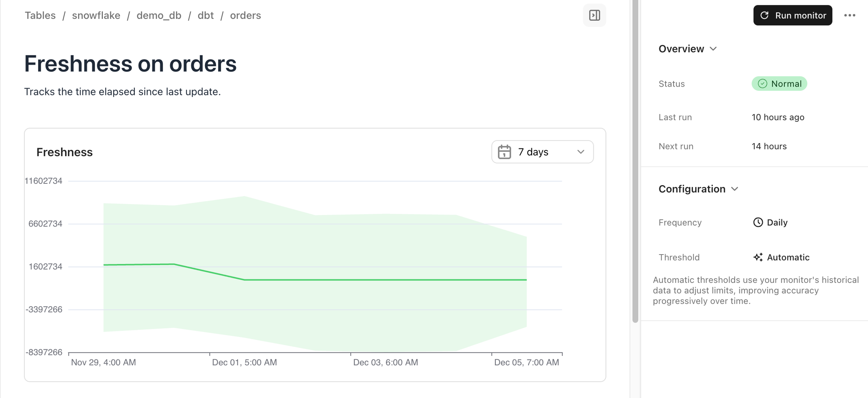Click the Run monitor refresh icon

[764, 15]
